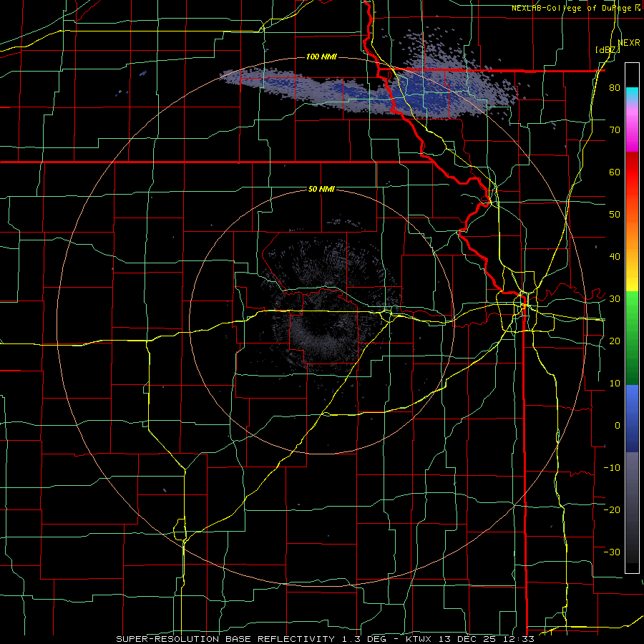The image size is (644, 644).
Task: Click the 30 dBZ scale value
Action: [615, 299]
